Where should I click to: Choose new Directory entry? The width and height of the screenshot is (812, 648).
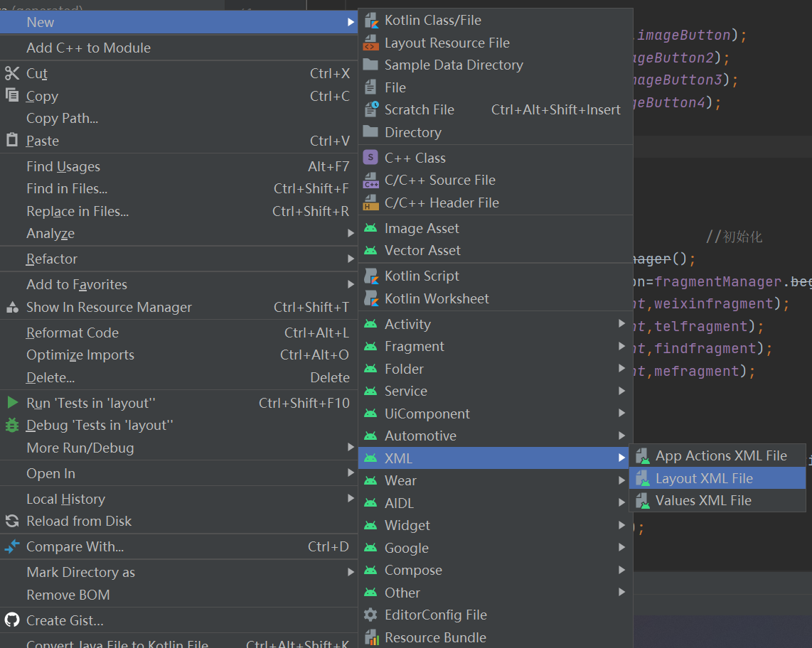click(496, 132)
